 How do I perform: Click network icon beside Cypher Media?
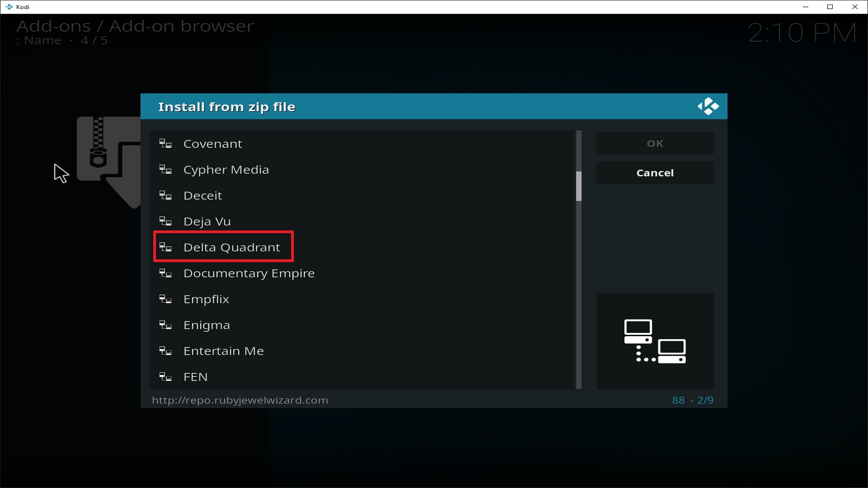[165, 170]
